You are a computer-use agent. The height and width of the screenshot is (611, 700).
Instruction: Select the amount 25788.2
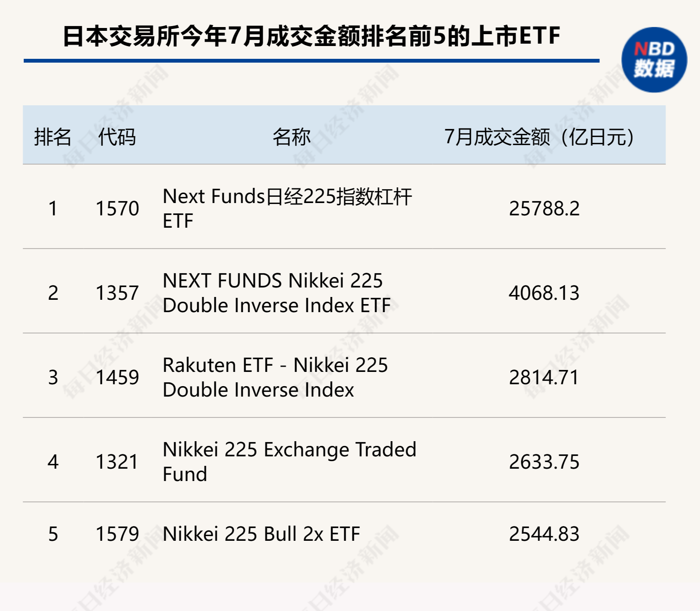544,209
